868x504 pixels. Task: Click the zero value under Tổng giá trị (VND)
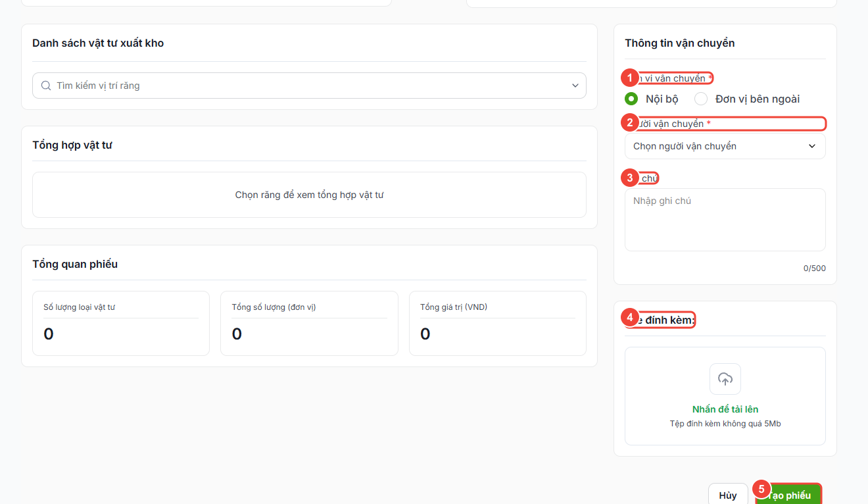point(425,334)
